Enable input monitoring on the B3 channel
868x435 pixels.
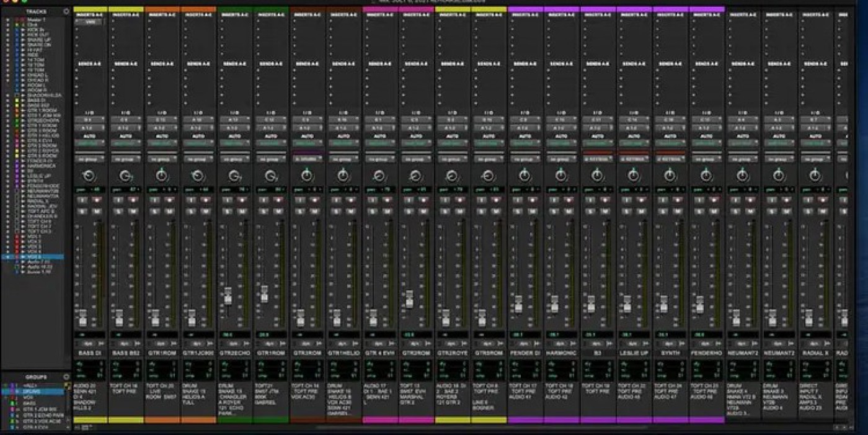click(590, 200)
